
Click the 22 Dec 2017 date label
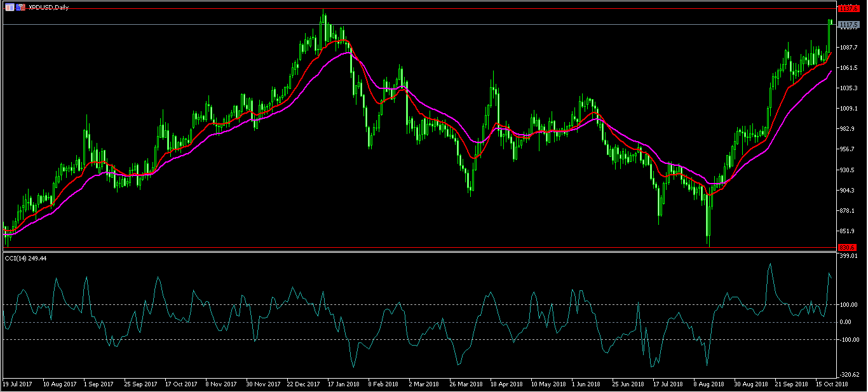(303, 384)
